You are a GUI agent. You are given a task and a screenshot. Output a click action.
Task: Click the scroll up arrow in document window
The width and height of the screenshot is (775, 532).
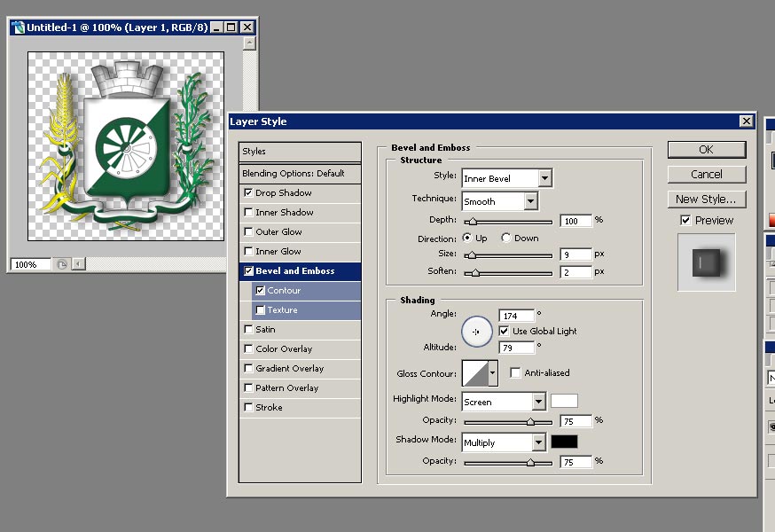coord(250,43)
